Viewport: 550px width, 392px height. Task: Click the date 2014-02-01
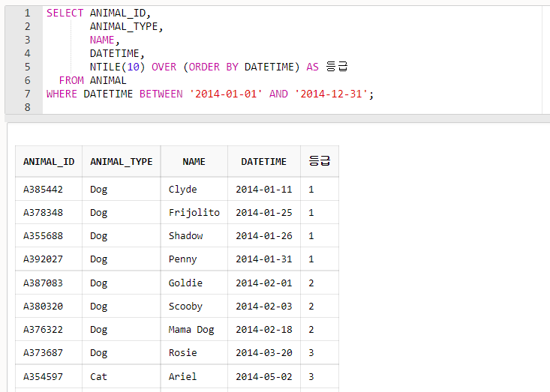pyautogui.click(x=264, y=283)
